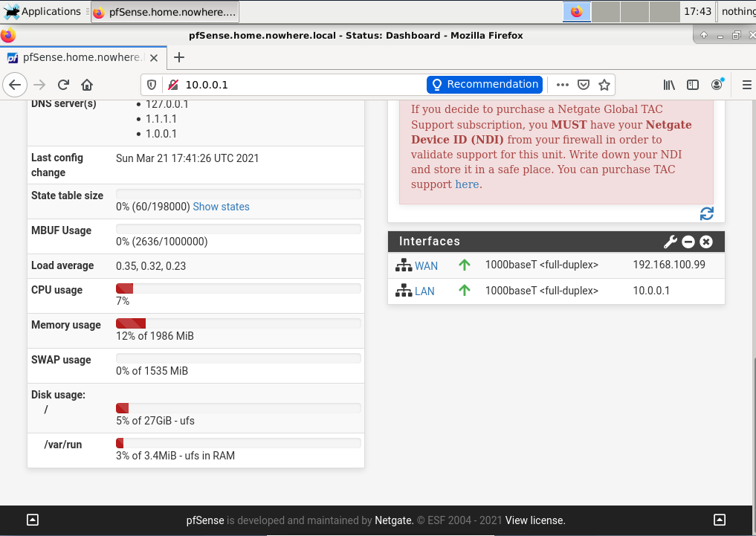Open Firefox Library icon
The image size is (756, 536).
(669, 85)
